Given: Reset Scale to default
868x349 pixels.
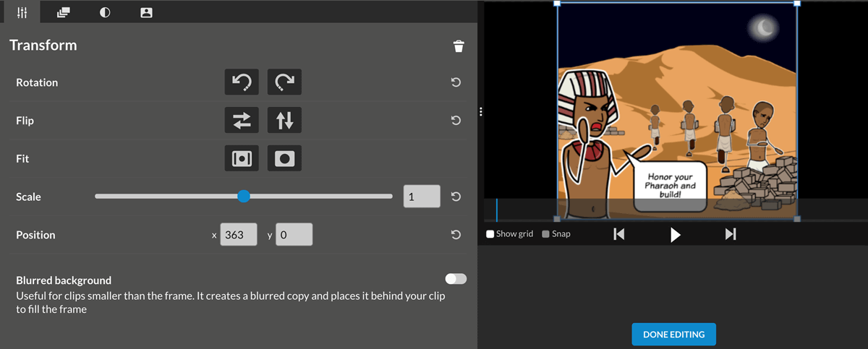Looking at the screenshot, I should click(456, 197).
